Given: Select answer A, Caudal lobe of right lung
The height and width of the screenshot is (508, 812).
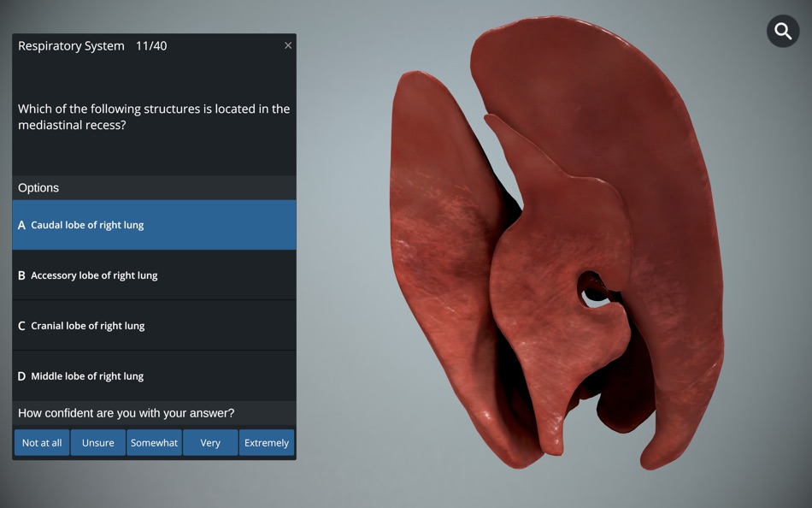Looking at the screenshot, I should tap(154, 224).
